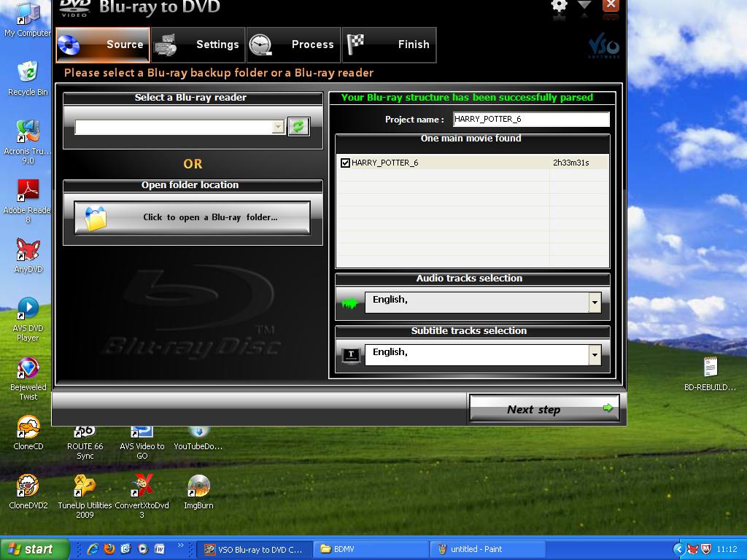The height and width of the screenshot is (560, 747).
Task: Proceed with the Next step button
Action: [544, 409]
